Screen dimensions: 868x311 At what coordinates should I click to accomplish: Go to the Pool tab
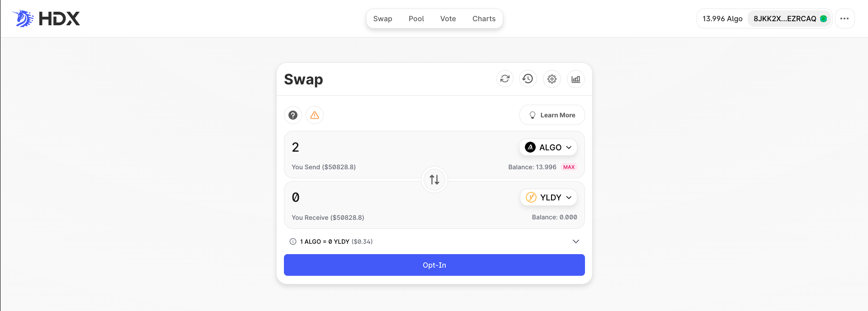[x=416, y=19]
